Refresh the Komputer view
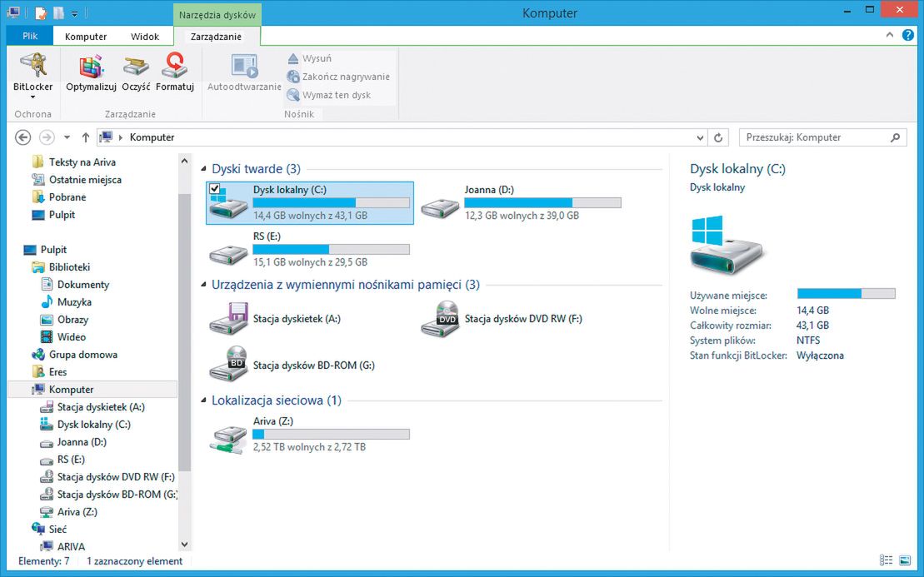The width and height of the screenshot is (924, 577). (x=718, y=137)
